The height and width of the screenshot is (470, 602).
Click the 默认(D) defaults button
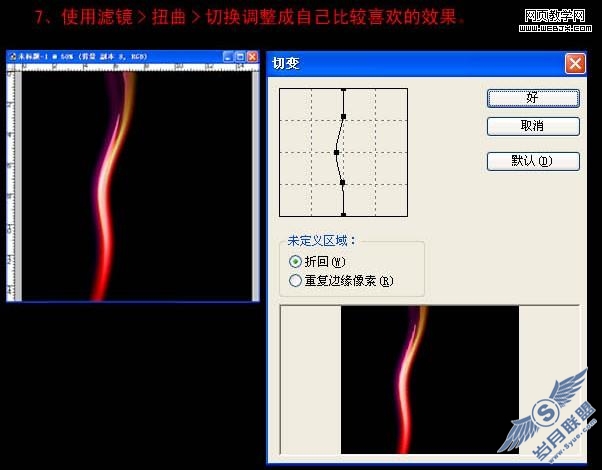point(533,161)
